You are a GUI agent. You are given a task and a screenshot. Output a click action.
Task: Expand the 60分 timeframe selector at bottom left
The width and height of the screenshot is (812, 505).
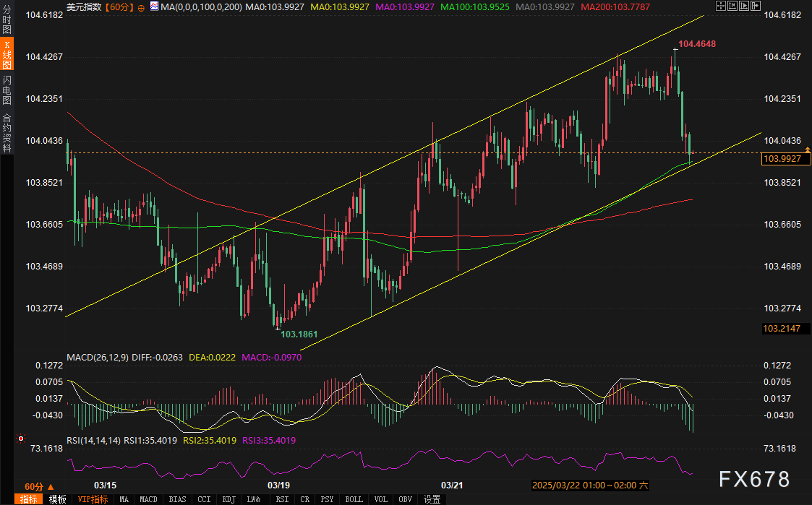(35, 486)
